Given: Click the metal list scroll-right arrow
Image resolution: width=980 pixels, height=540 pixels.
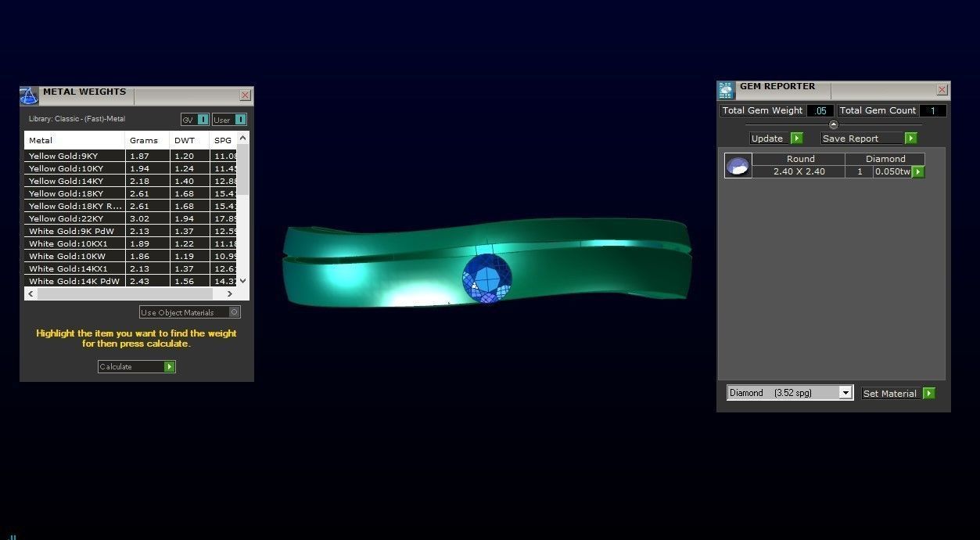Looking at the screenshot, I should (230, 294).
